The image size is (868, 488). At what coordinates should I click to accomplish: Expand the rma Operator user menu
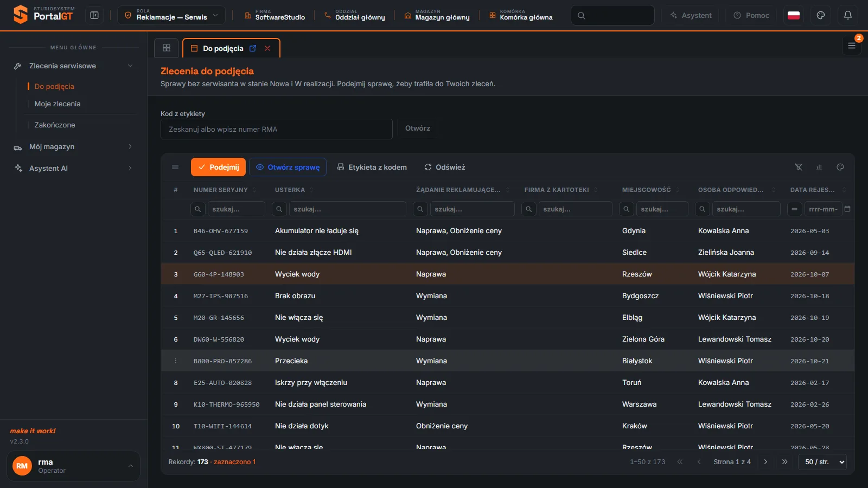[x=73, y=466]
